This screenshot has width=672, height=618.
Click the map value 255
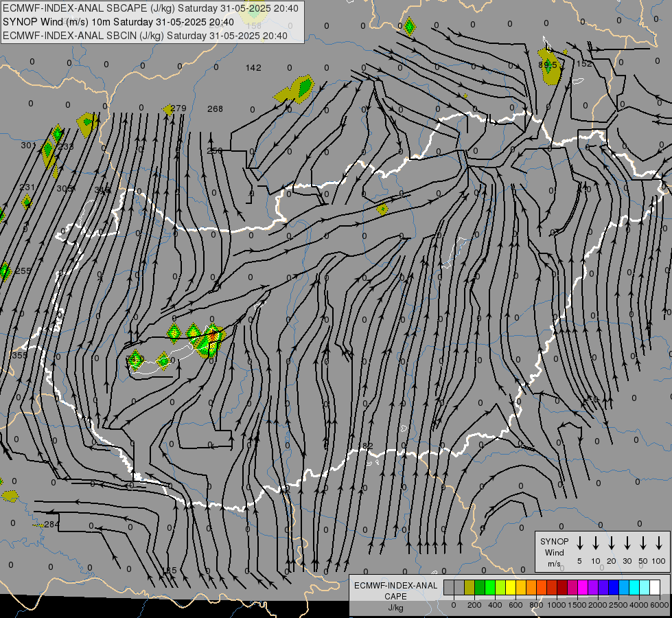pyautogui.click(x=23, y=271)
